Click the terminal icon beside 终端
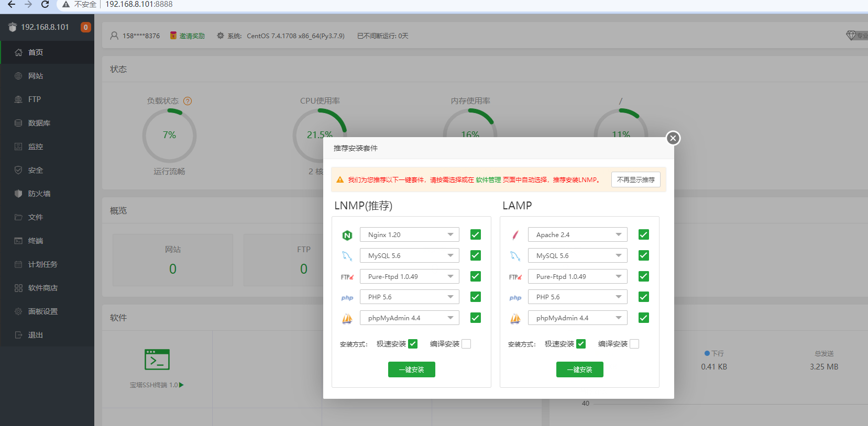 (18, 241)
